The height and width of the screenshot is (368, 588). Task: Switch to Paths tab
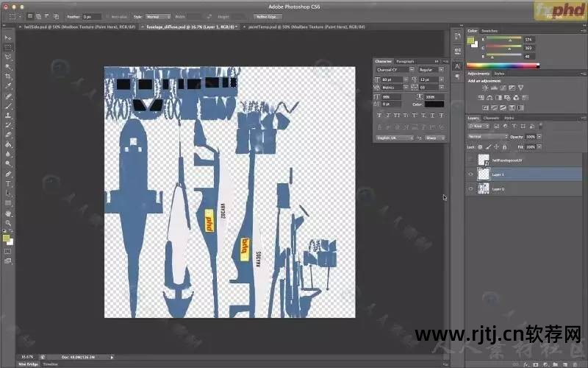coord(509,118)
